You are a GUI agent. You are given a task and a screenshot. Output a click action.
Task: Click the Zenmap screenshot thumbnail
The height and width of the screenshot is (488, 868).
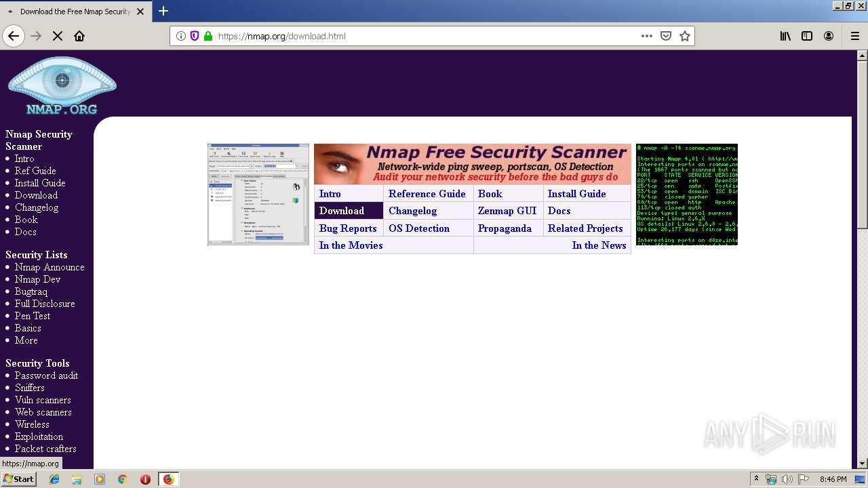[258, 194]
